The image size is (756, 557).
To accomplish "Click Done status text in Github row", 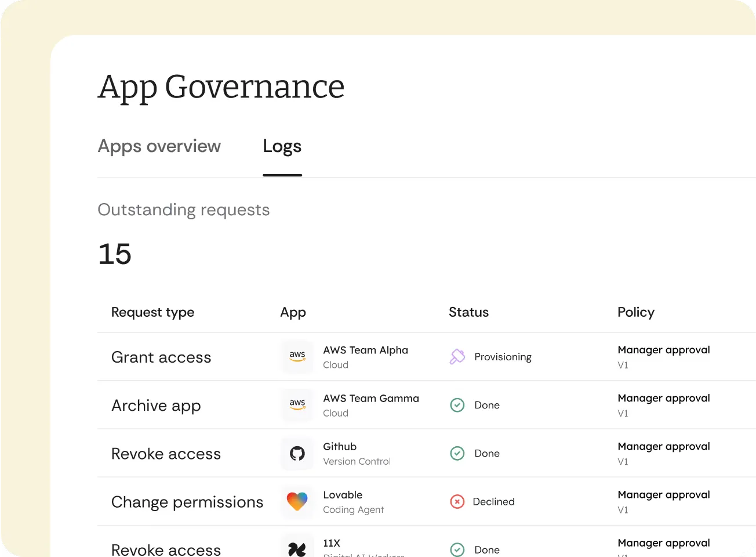I will coord(487,453).
